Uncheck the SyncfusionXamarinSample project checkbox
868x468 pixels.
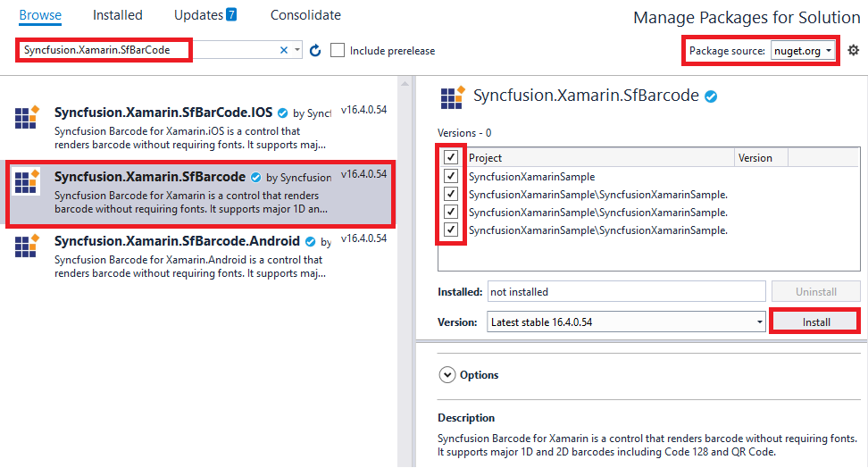(x=451, y=176)
